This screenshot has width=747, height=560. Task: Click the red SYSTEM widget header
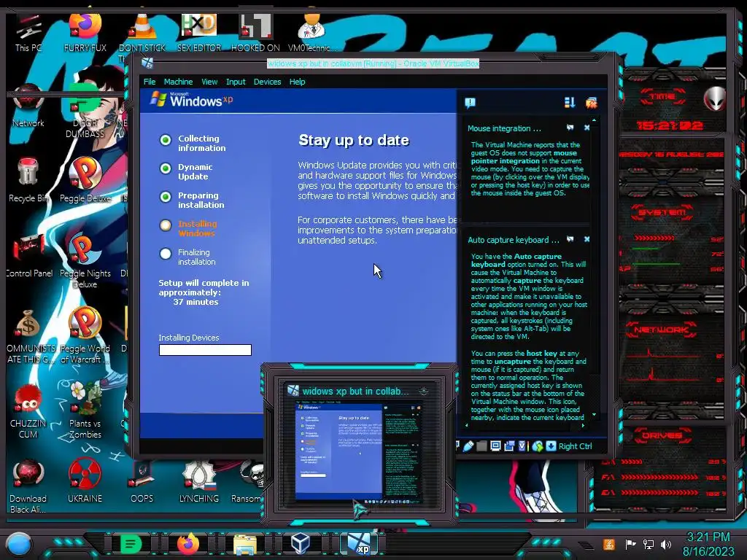[x=662, y=212]
